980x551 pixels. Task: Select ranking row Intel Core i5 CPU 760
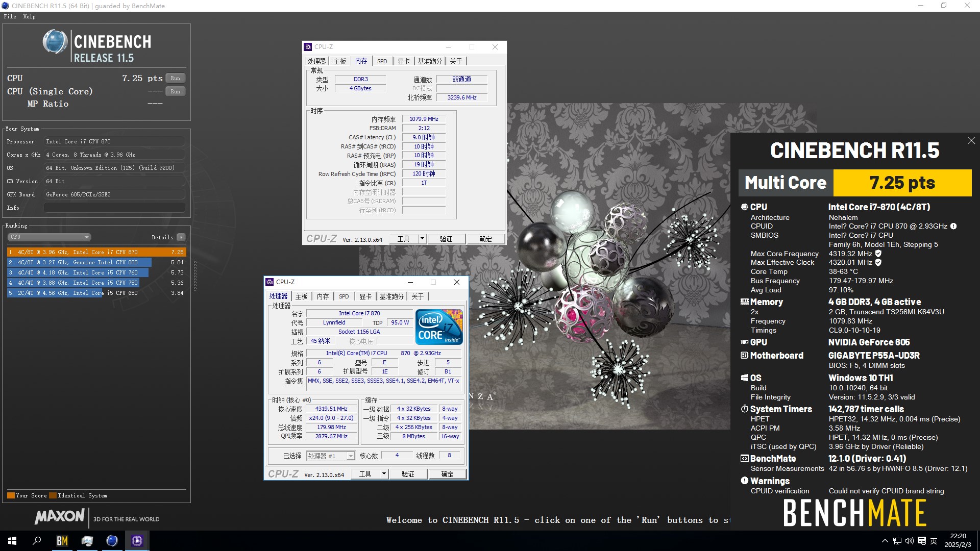[96, 272]
